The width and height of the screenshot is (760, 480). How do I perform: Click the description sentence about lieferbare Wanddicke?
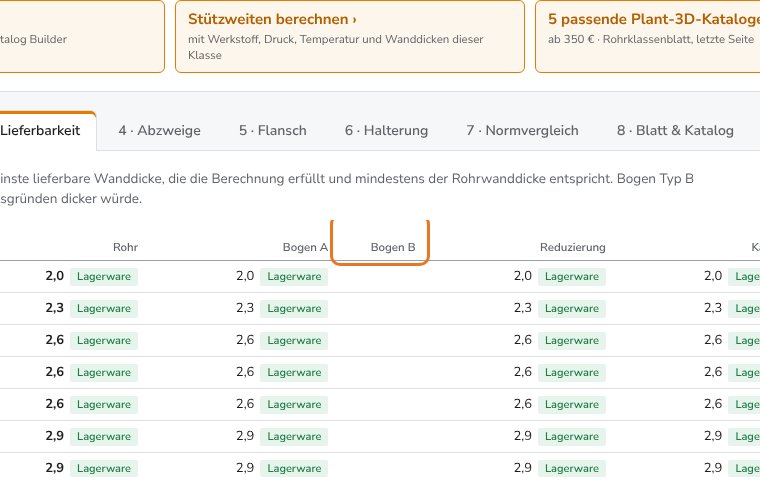347,189
